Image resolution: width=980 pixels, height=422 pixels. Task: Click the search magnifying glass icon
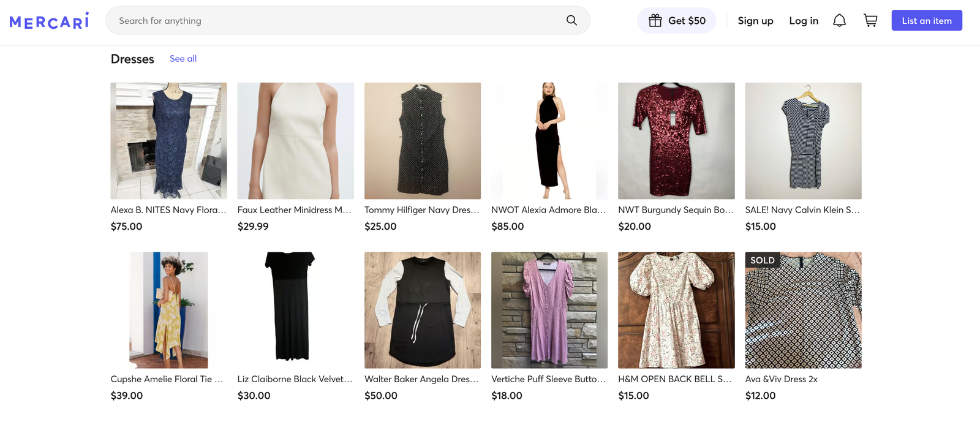pyautogui.click(x=571, y=20)
